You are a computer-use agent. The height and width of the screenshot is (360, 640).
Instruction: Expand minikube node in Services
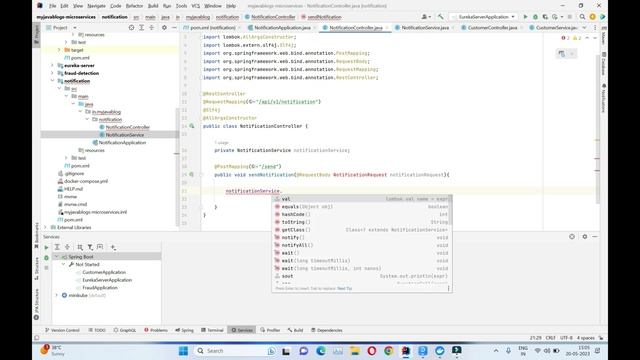coord(57,295)
